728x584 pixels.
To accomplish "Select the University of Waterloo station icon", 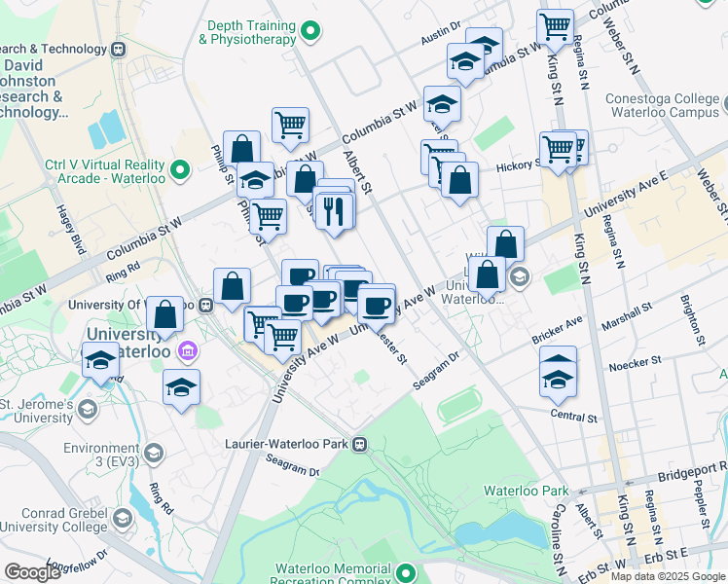I will point(205,305).
